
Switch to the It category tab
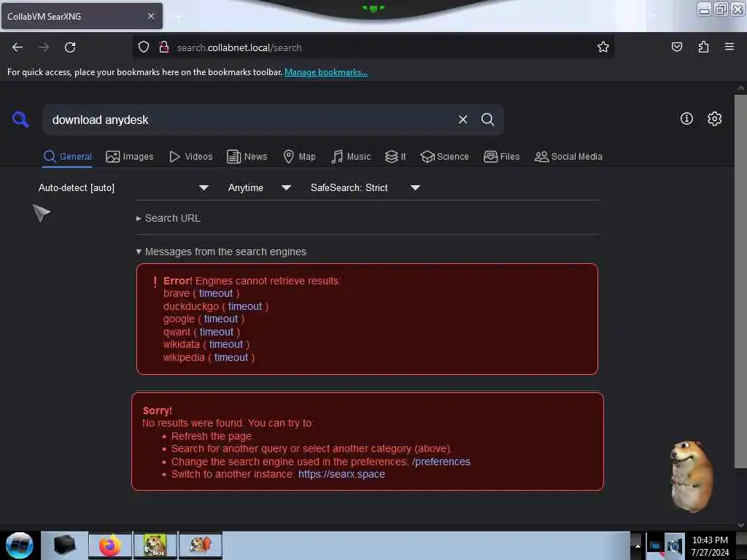pyautogui.click(x=395, y=157)
